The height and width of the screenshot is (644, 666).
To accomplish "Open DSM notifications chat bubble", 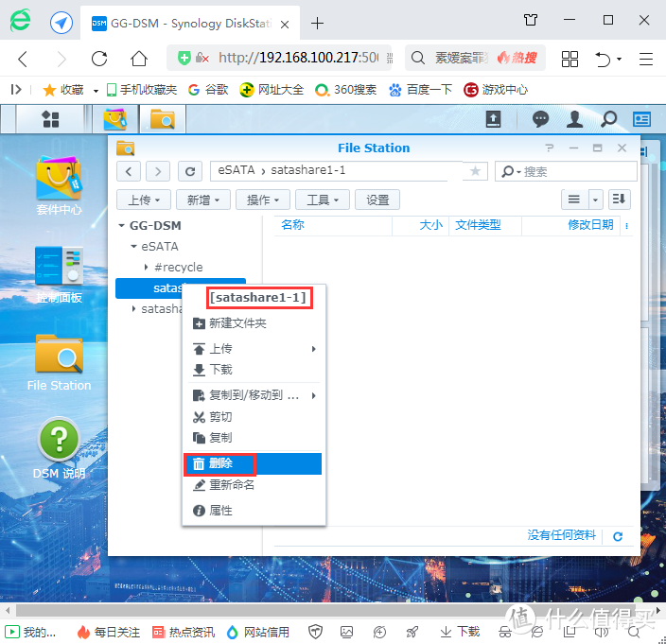I will point(540,119).
